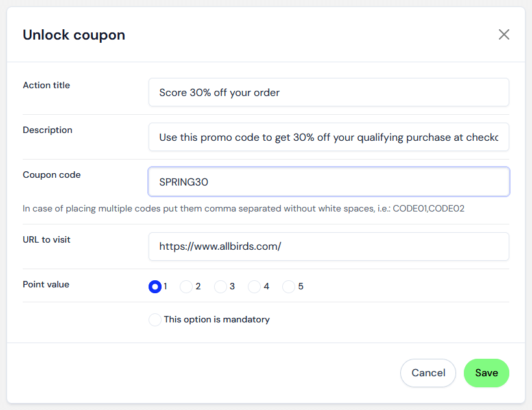Click the URL to visit field

click(328, 247)
